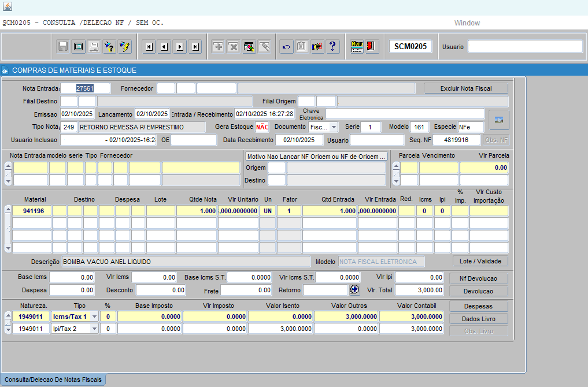588x387 pixels.
Task: Open the Window menu
Action: pos(467,23)
